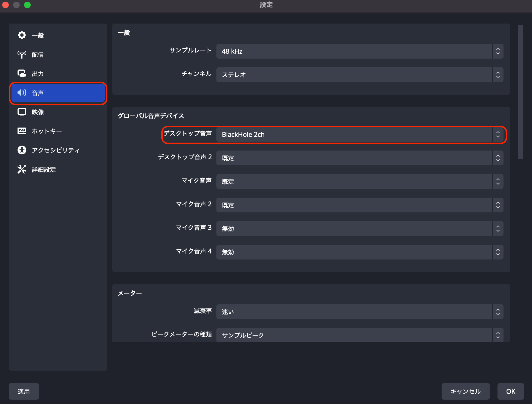The width and height of the screenshot is (532, 404).
Task: Select the 配信 streaming antenna icon
Action: click(x=22, y=54)
